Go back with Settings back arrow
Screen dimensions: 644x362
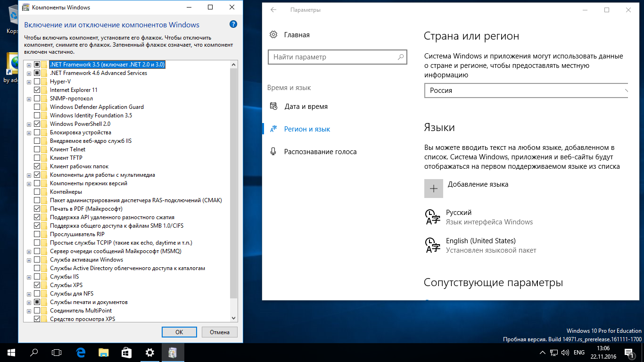(x=273, y=10)
